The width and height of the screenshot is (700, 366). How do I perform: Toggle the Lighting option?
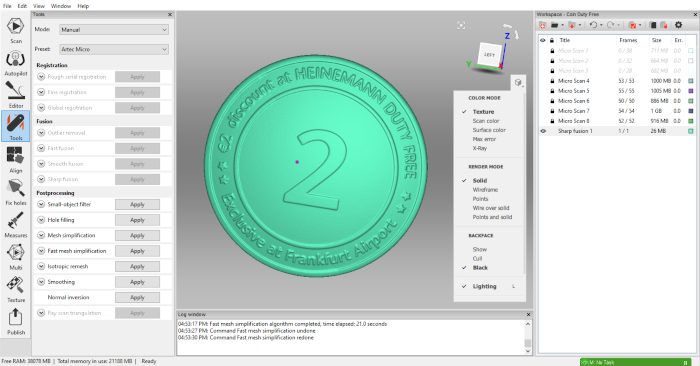(x=484, y=286)
